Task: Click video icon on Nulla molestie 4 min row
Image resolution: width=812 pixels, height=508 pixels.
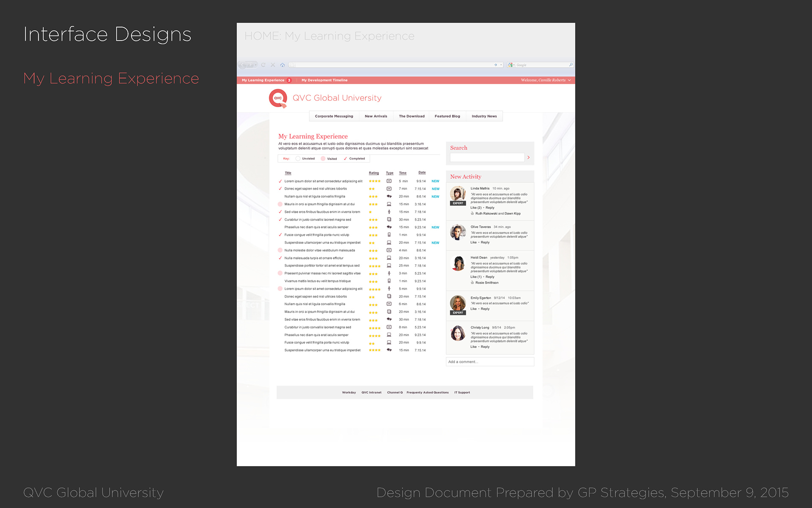Action: [389, 250]
